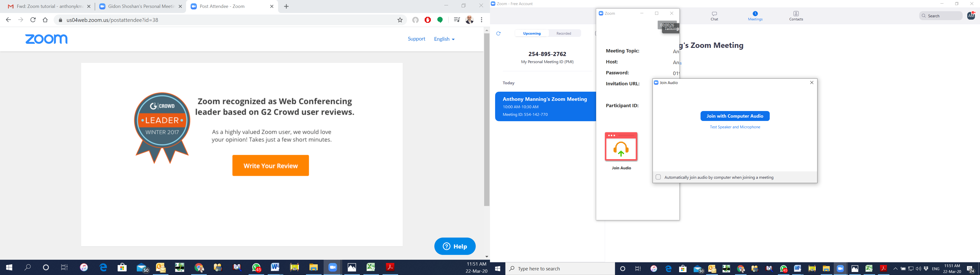
Task: Refresh the Zoom meetings list
Action: click(x=498, y=33)
